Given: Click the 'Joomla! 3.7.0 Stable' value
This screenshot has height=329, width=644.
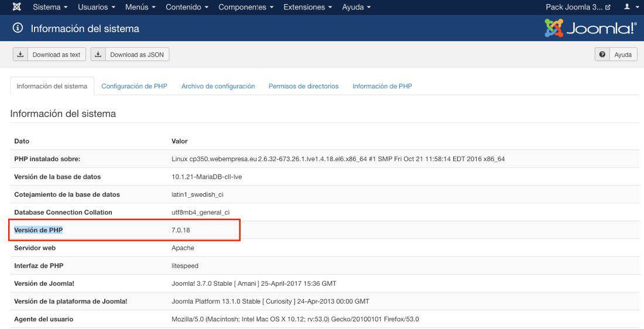Looking at the screenshot, I should pyautogui.click(x=254, y=283).
